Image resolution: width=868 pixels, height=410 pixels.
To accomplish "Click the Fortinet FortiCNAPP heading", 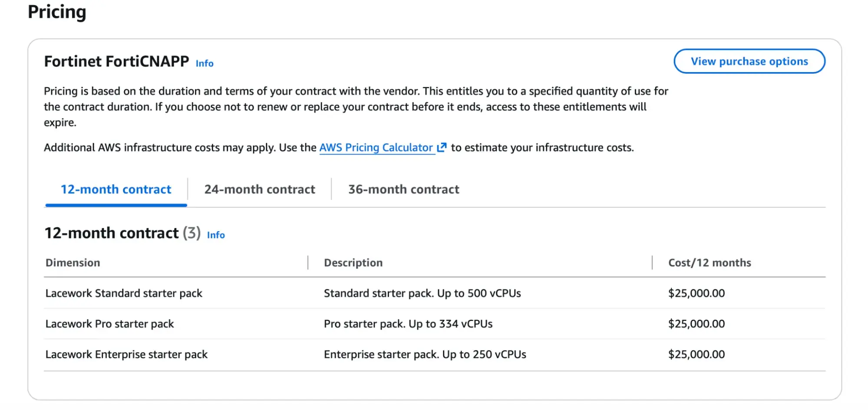I will (116, 61).
